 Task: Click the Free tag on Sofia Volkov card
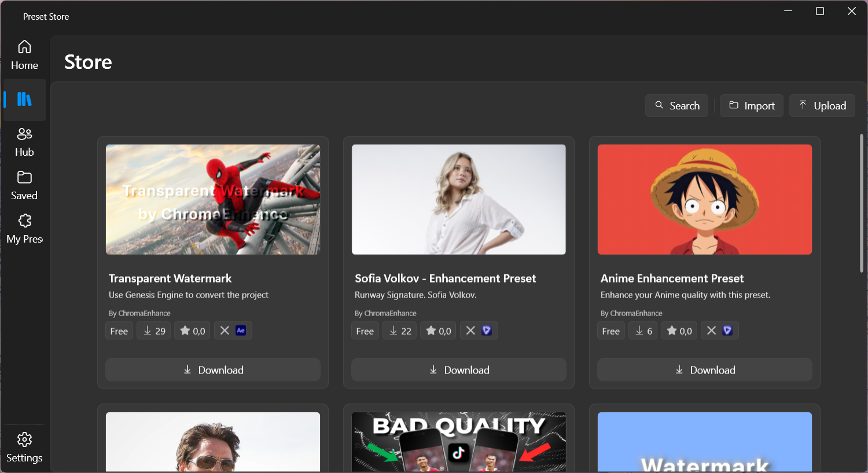coord(365,331)
